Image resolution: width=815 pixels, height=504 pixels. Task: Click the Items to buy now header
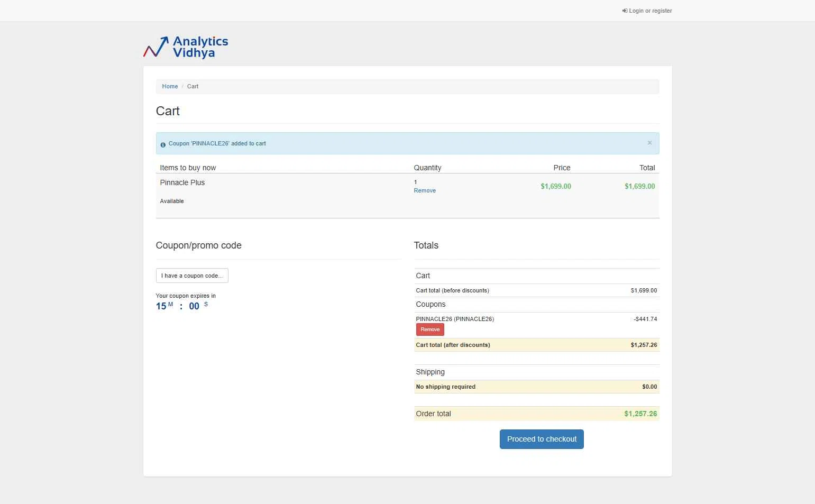188,168
